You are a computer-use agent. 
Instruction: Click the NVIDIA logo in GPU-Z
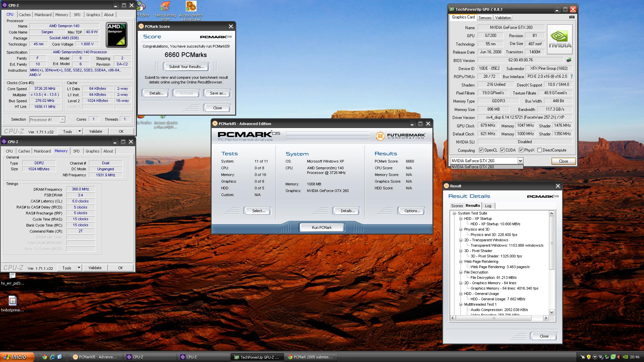[x=559, y=39]
